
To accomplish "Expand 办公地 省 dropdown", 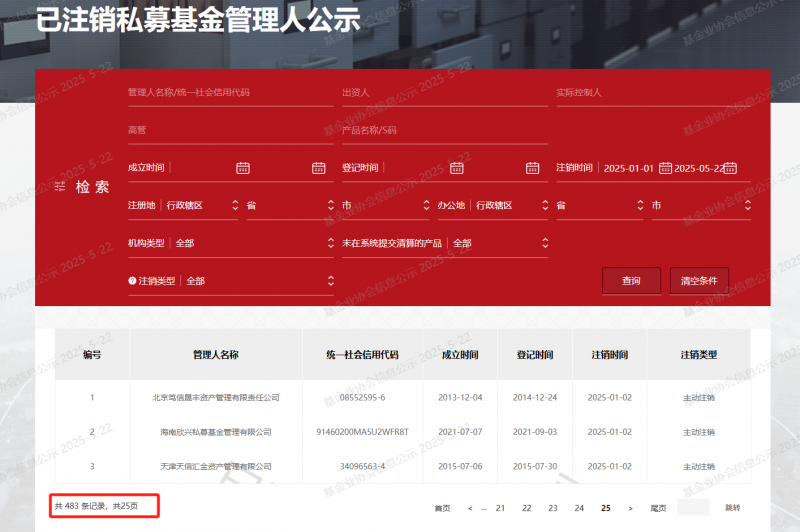I will pyautogui.click(x=600, y=205).
